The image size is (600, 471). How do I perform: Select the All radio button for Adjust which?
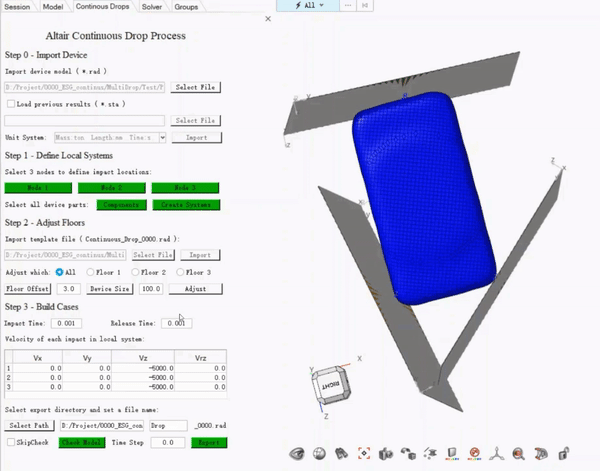coord(59,272)
